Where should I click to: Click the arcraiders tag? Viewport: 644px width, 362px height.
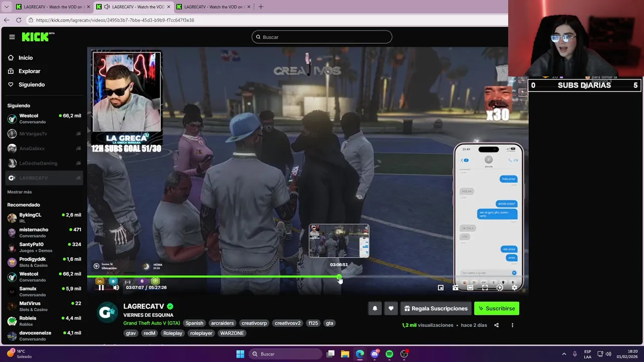tap(222, 323)
